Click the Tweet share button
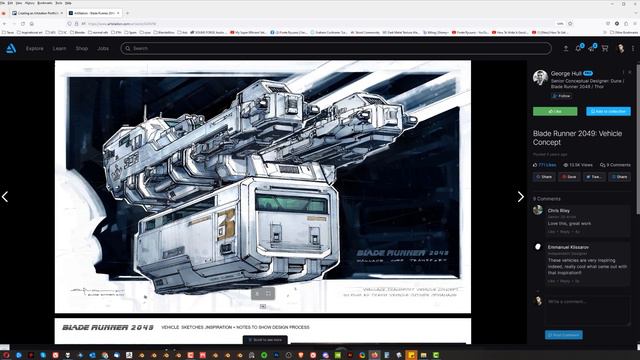This screenshot has height=360, width=640. [x=594, y=177]
